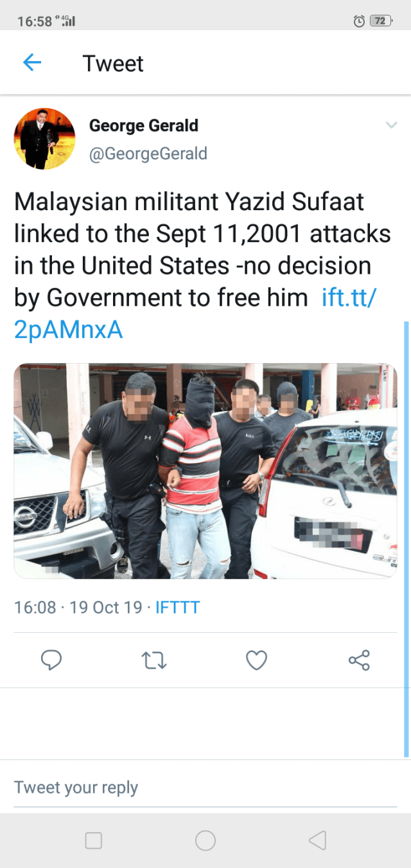Open the IFTTT source link

[x=178, y=607]
